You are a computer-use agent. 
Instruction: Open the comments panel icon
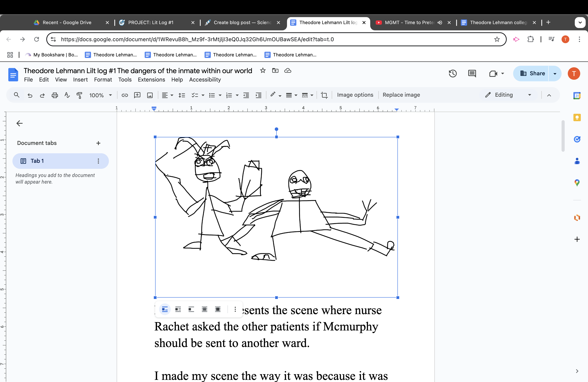coord(472,73)
